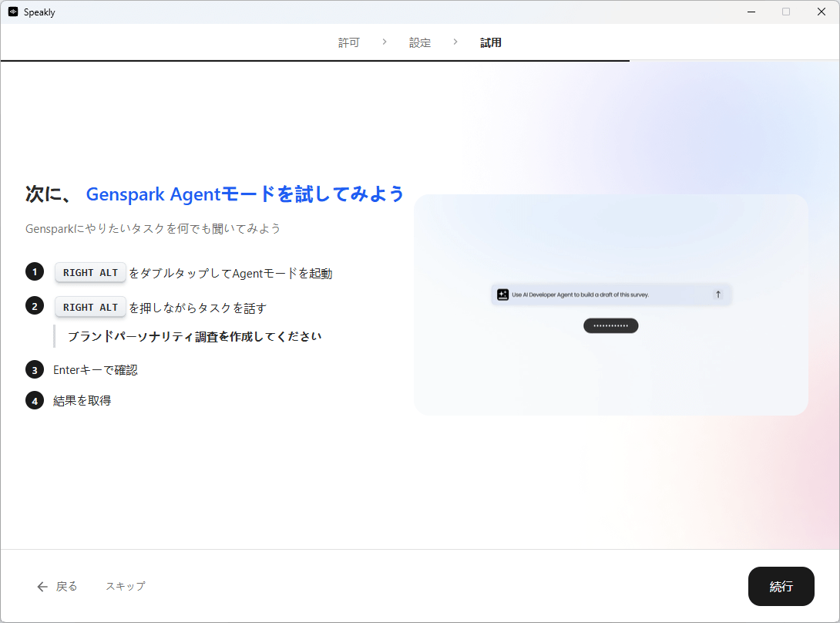Click the step 3 number circle beside Enterキーで確認
This screenshot has height=623, width=840.
coord(35,369)
